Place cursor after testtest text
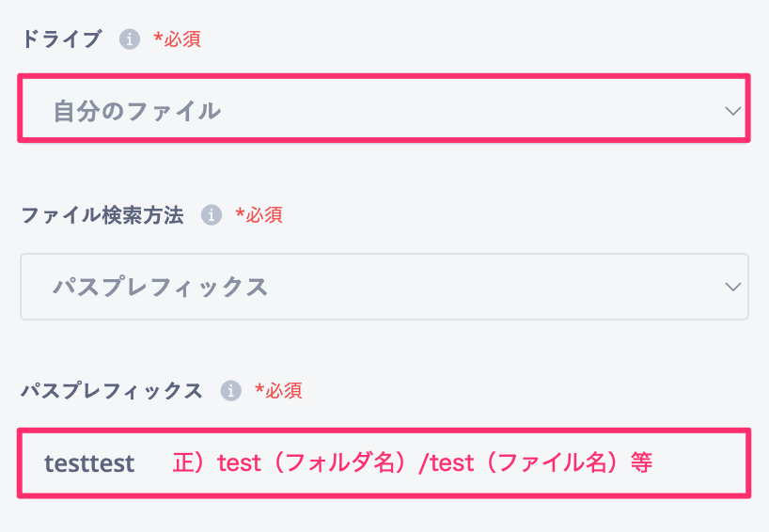Image resolution: width=769 pixels, height=532 pixels. tap(136, 463)
